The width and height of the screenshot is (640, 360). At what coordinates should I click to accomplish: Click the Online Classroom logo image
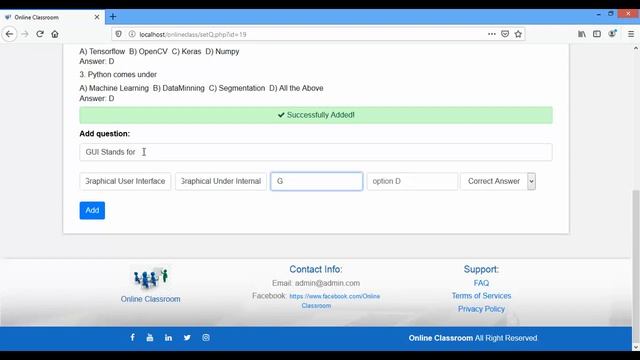tap(151, 278)
